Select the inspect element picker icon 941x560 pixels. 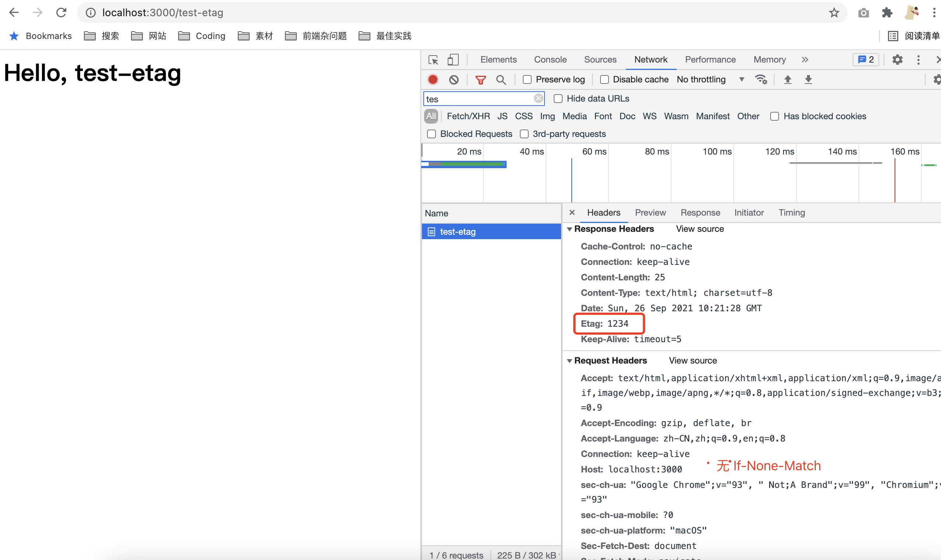433,60
